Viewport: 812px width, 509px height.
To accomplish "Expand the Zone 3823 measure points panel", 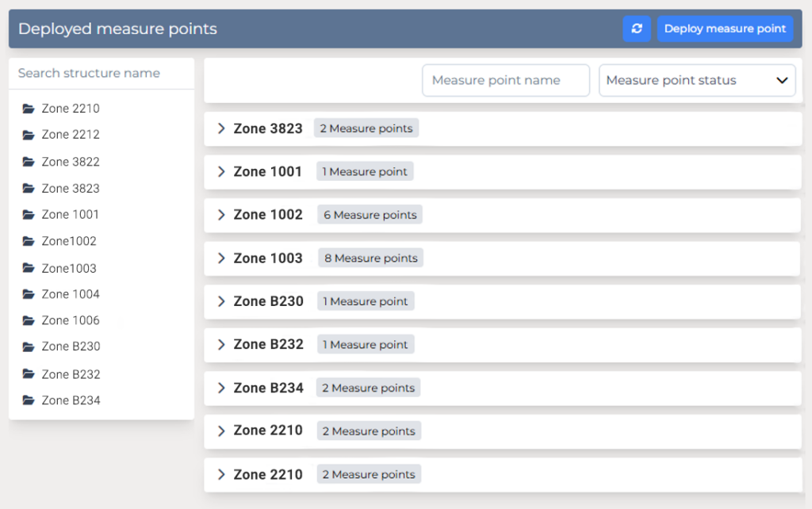I will (x=221, y=128).
